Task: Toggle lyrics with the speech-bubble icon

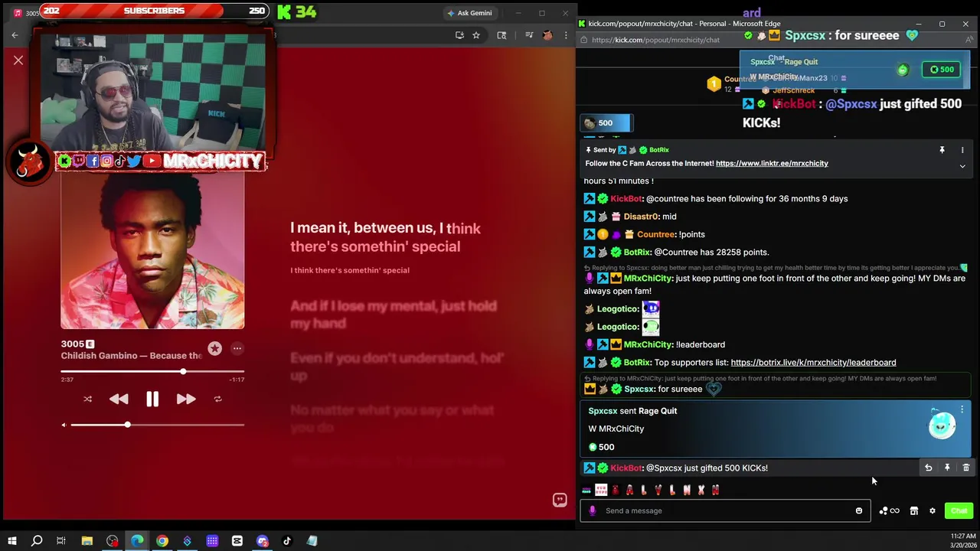Action: (x=560, y=500)
